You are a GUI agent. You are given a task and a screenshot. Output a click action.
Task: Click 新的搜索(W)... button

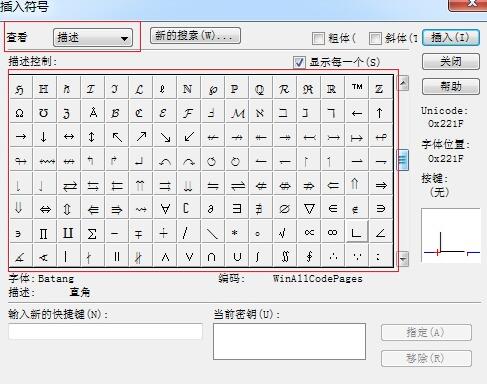pyautogui.click(x=195, y=35)
